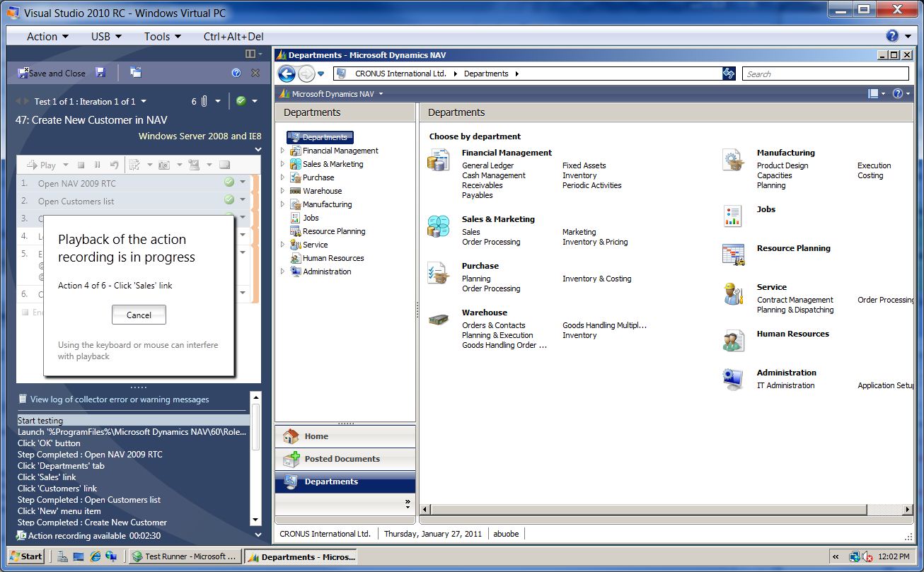The height and width of the screenshot is (572, 924).
Task: Click the connect to environment icon
Action: (x=225, y=165)
